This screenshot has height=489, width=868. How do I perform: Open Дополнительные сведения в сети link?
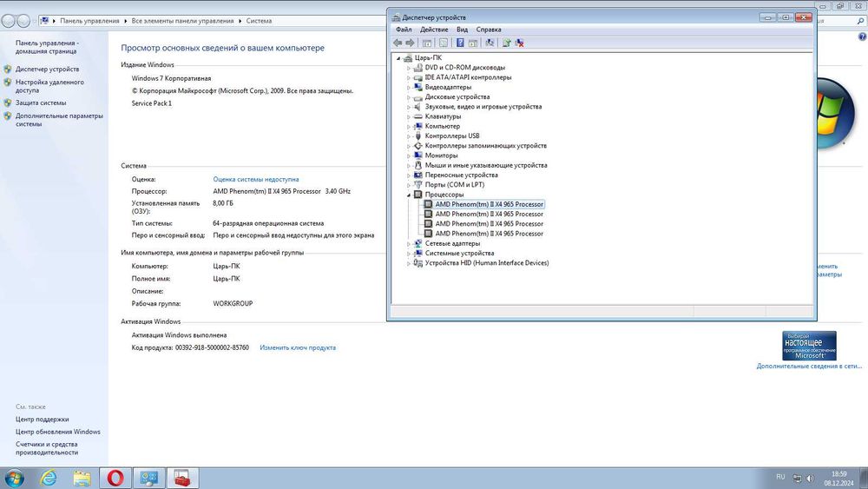click(x=809, y=366)
